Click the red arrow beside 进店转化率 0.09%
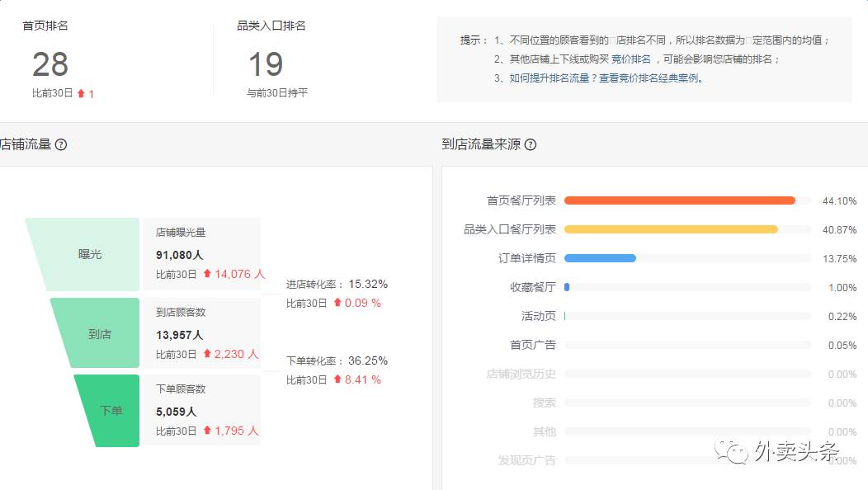 coord(339,303)
